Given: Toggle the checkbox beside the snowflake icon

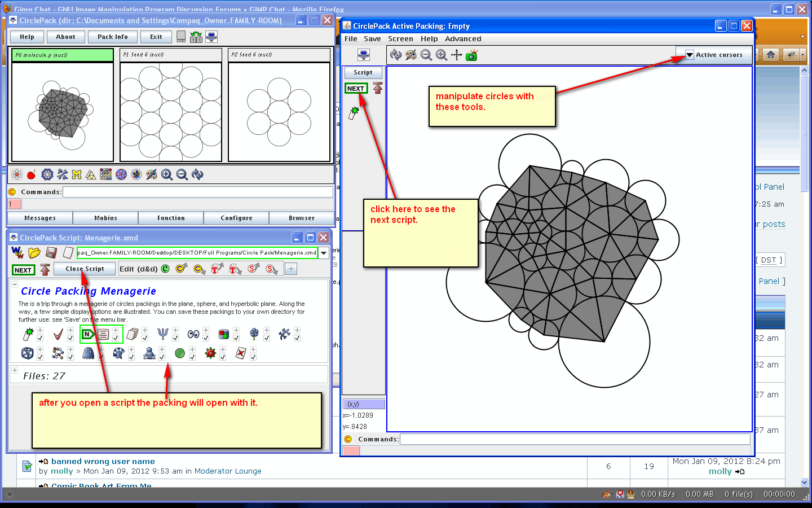Looking at the screenshot, I should (x=297, y=338).
